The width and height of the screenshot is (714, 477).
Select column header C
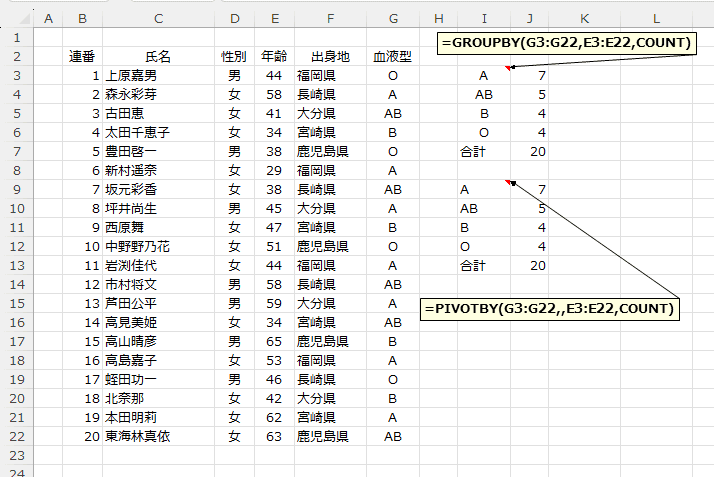(158, 18)
